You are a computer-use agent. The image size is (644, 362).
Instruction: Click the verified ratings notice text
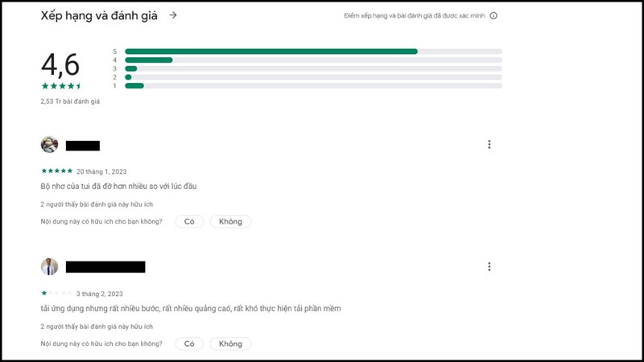(414, 15)
